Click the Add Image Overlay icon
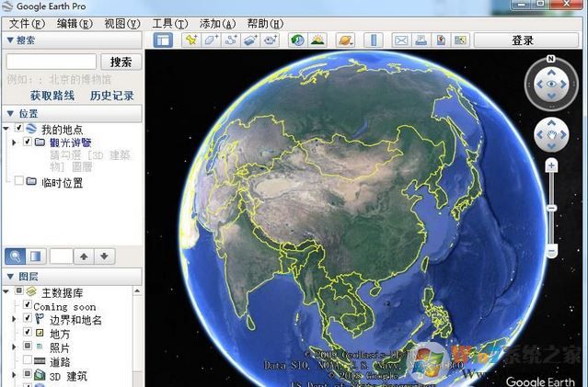 tap(250, 40)
